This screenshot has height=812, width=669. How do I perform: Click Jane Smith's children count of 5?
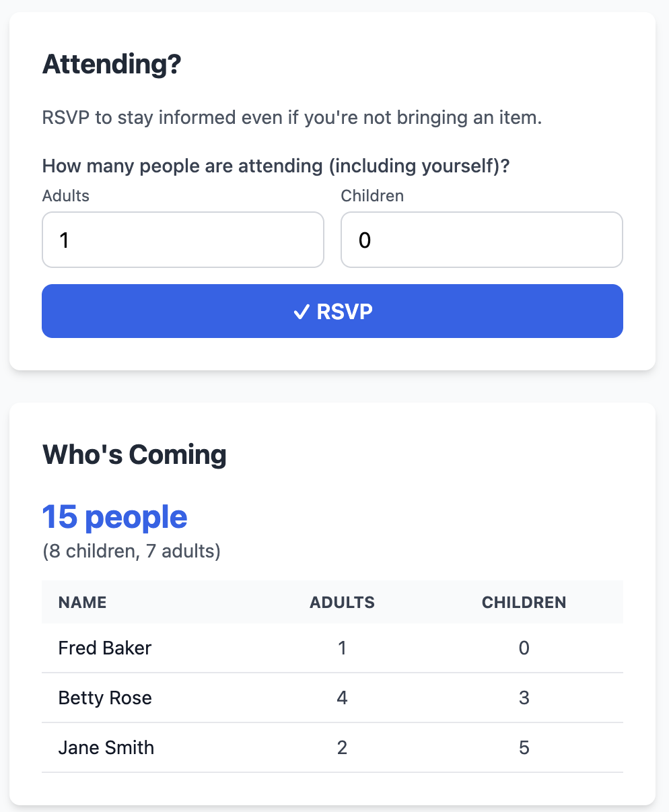click(524, 747)
